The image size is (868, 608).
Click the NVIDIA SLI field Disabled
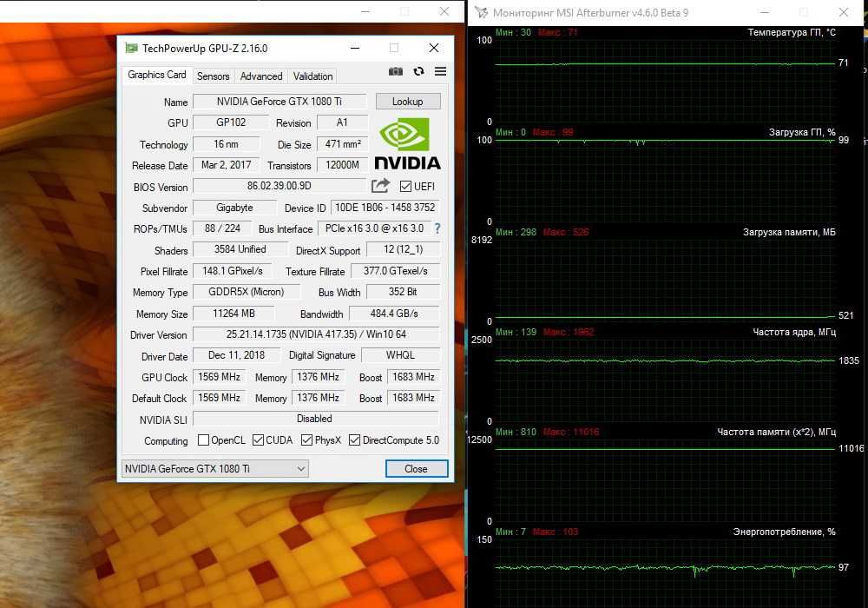316,419
